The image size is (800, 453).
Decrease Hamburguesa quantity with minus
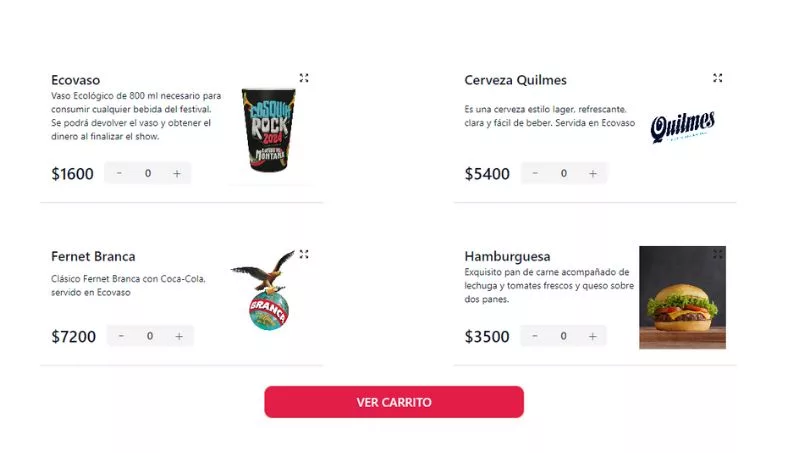534,336
